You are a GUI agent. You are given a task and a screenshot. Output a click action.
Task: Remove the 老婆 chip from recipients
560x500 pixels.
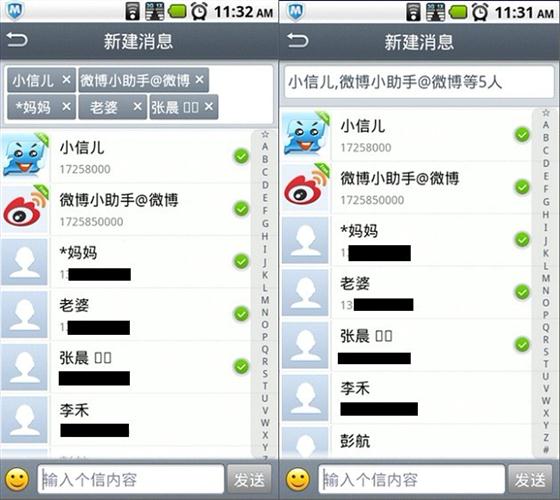tap(138, 106)
